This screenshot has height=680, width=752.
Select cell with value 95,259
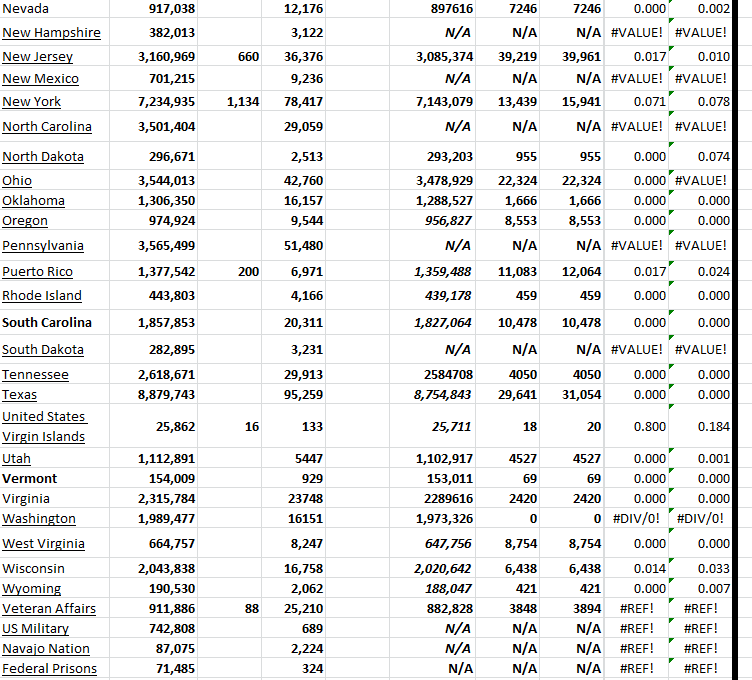pos(294,395)
